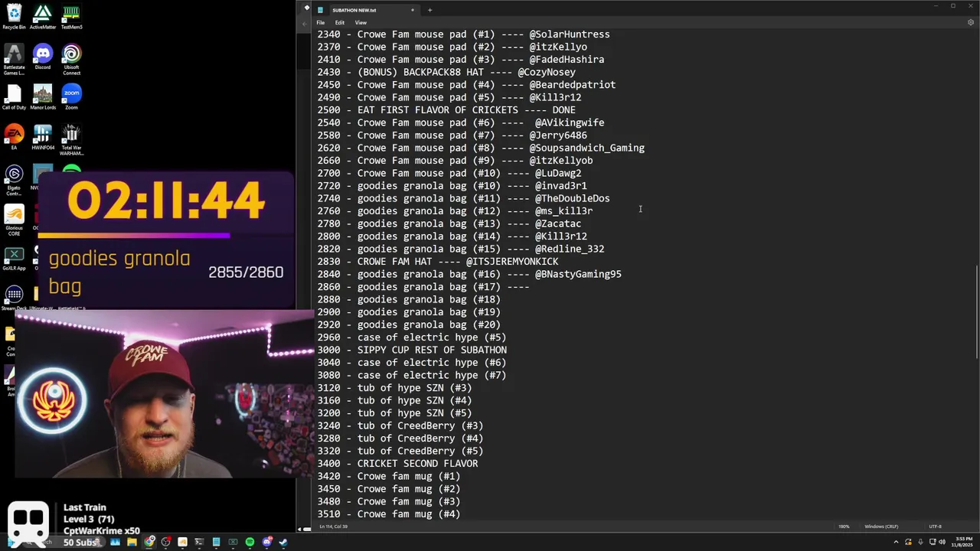Viewport: 980px width, 551px height.
Task: Open Ubisoft Connect desktop icon
Action: click(x=71, y=60)
